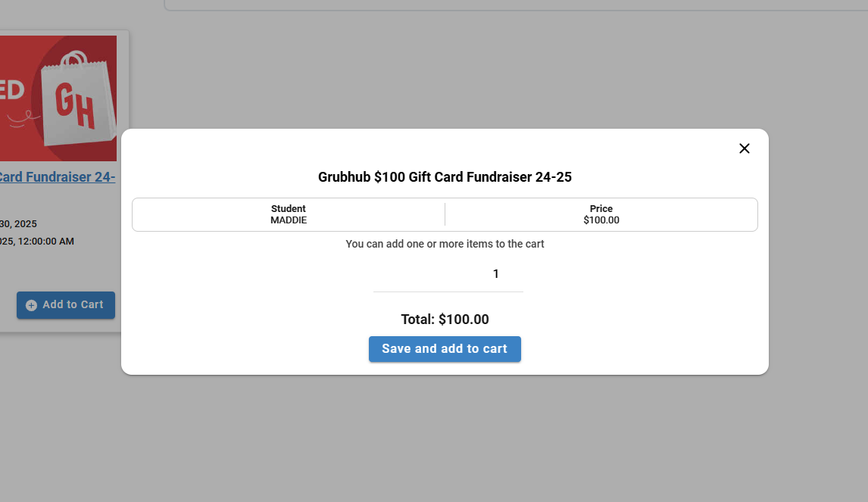Click the plus icon on Add to Cart
Image resolution: width=868 pixels, height=502 pixels.
coord(31,305)
